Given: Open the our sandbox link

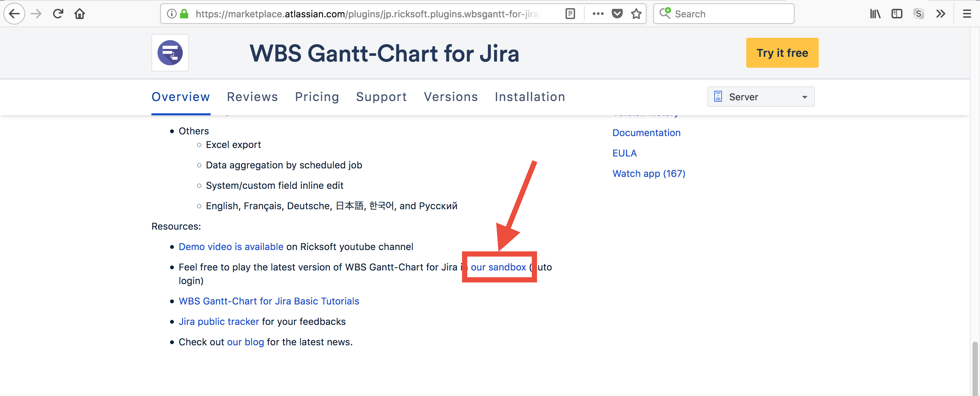Looking at the screenshot, I should [499, 267].
